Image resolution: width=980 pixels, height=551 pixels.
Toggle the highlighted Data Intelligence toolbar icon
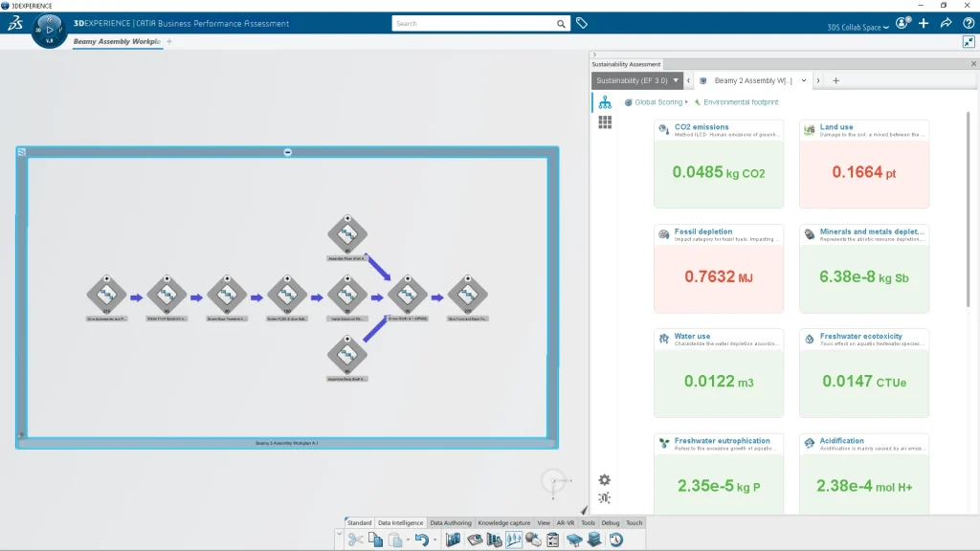tap(514, 540)
